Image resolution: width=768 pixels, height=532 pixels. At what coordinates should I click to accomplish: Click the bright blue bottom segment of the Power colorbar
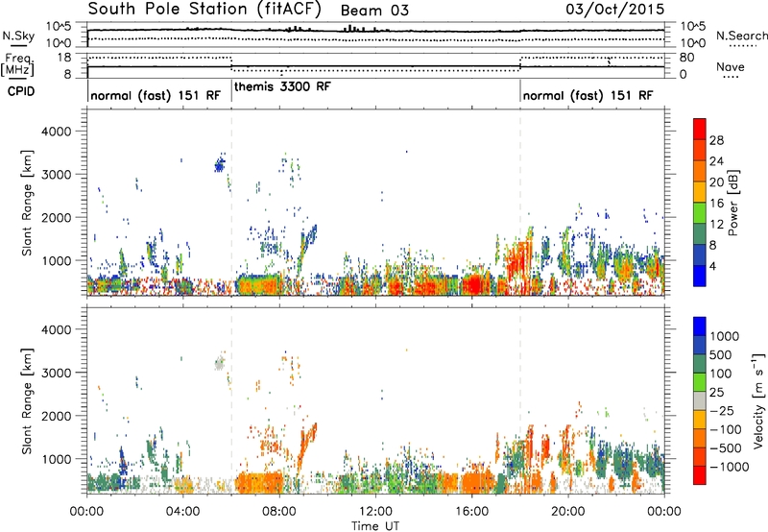click(700, 276)
